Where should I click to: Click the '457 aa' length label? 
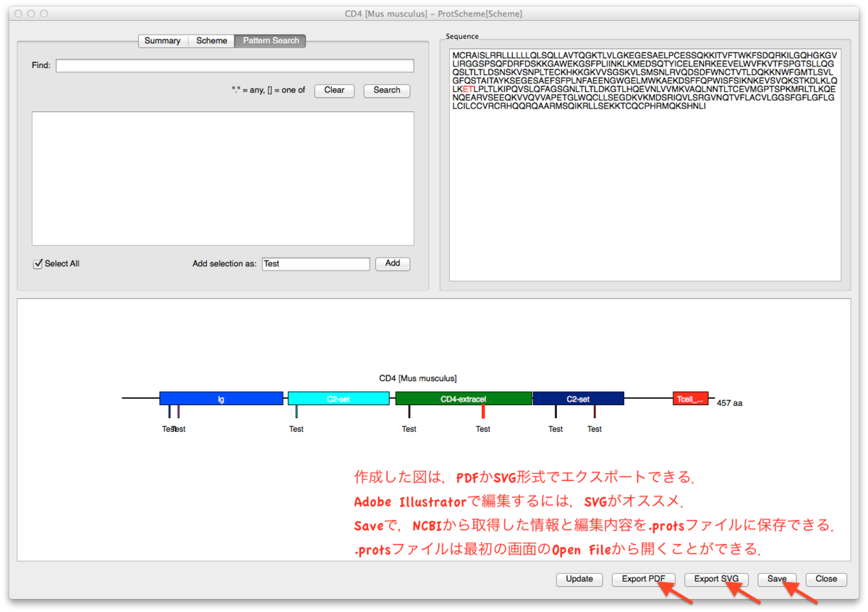[730, 403]
